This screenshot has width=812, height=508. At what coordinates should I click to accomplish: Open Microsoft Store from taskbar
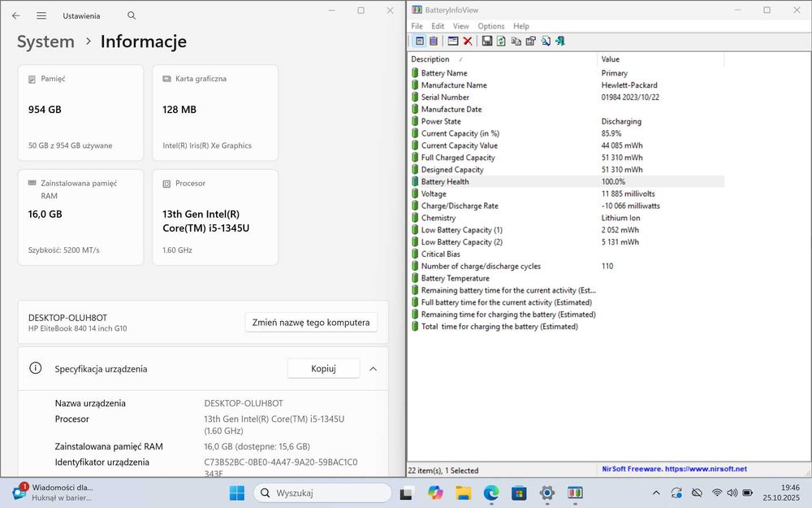coord(519,493)
